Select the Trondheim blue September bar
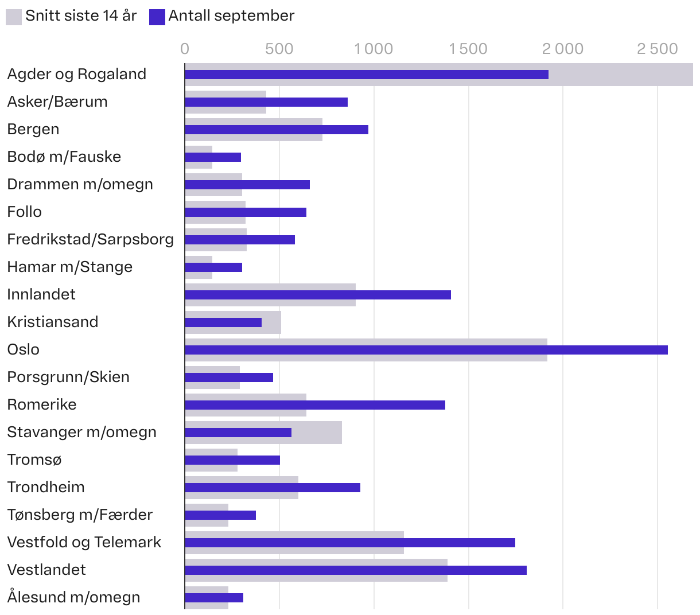Viewport: 700px width, 615px height. [272, 488]
